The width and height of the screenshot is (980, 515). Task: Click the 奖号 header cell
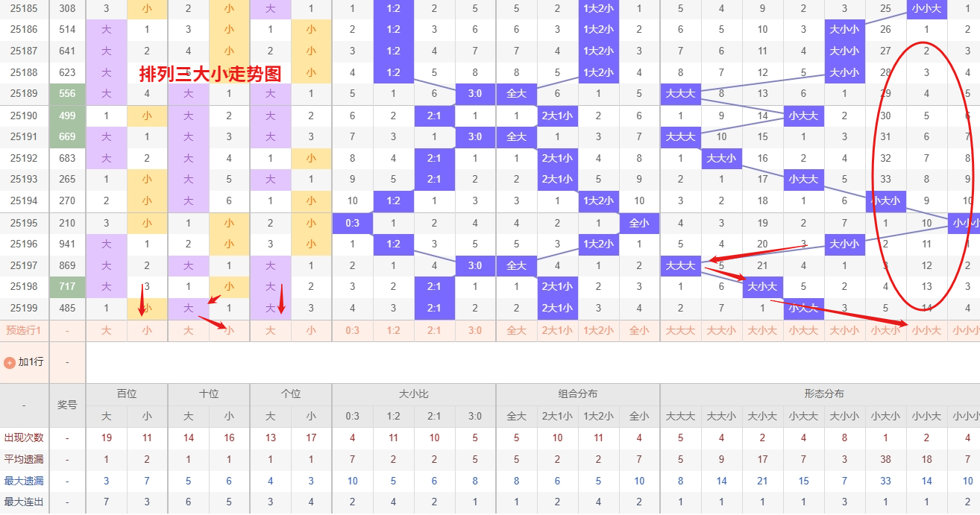(67, 405)
